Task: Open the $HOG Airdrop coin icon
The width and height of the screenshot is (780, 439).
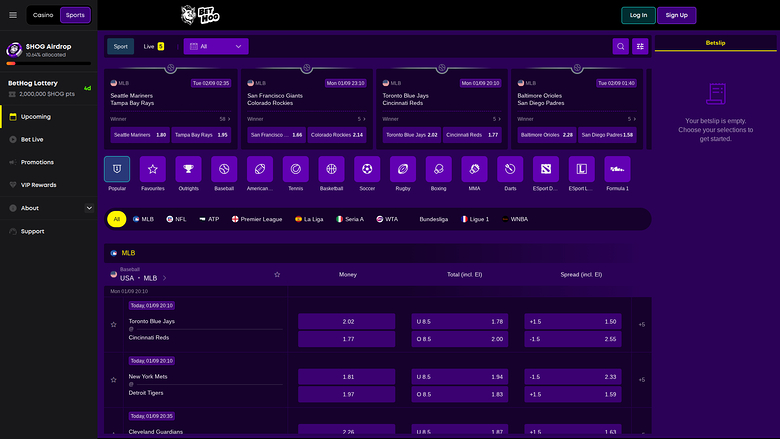Action: [14, 49]
